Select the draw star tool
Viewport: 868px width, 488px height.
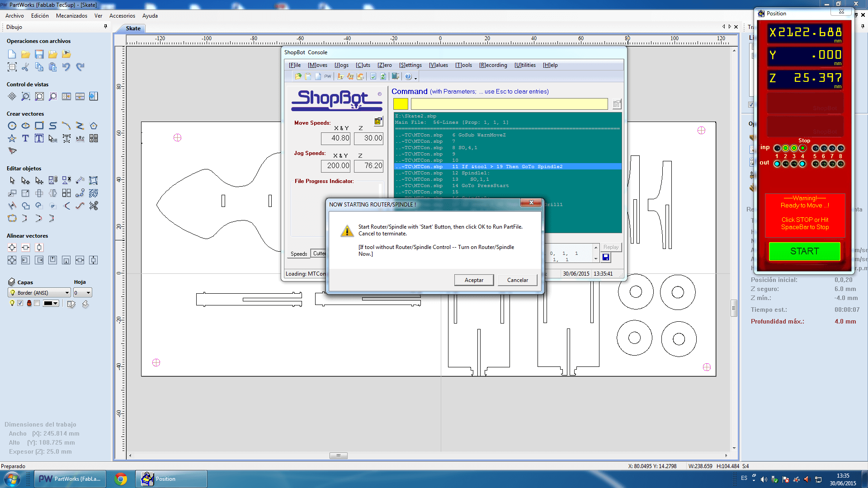[x=12, y=138]
